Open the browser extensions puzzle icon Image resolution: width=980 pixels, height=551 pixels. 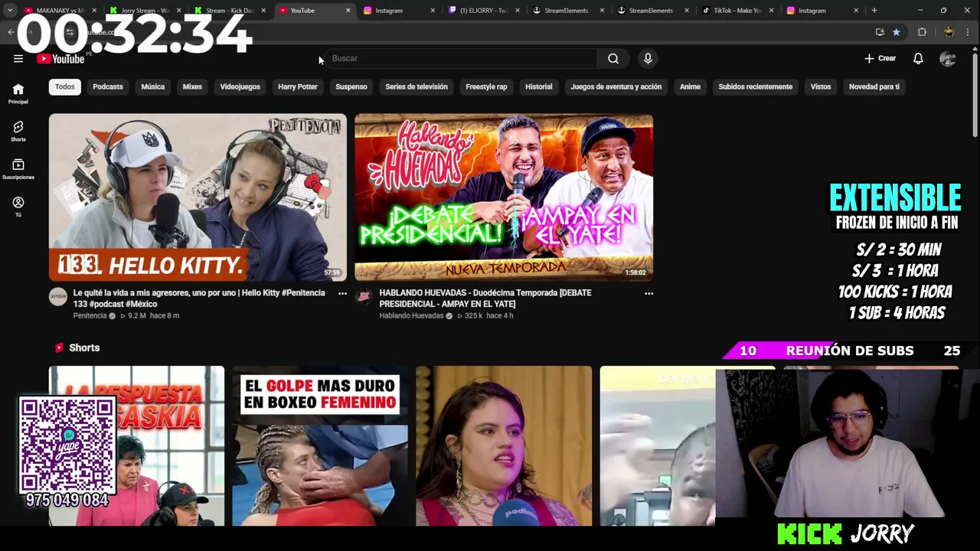point(922,32)
